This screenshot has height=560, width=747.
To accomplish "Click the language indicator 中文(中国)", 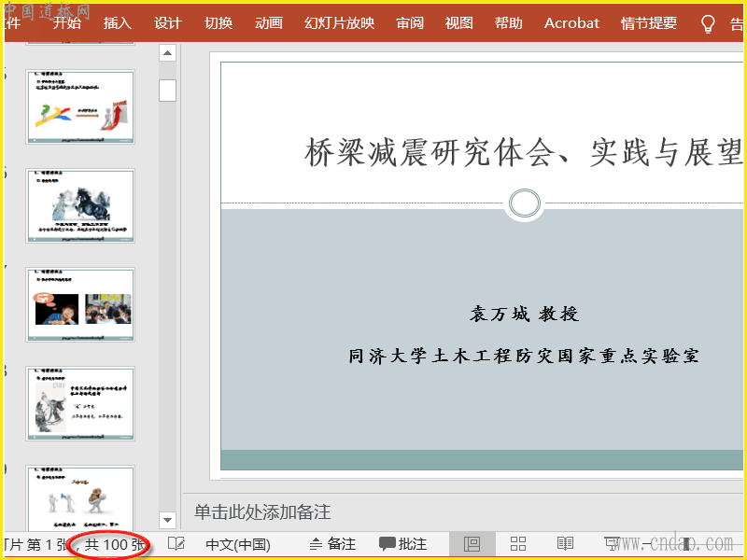I will [x=238, y=544].
